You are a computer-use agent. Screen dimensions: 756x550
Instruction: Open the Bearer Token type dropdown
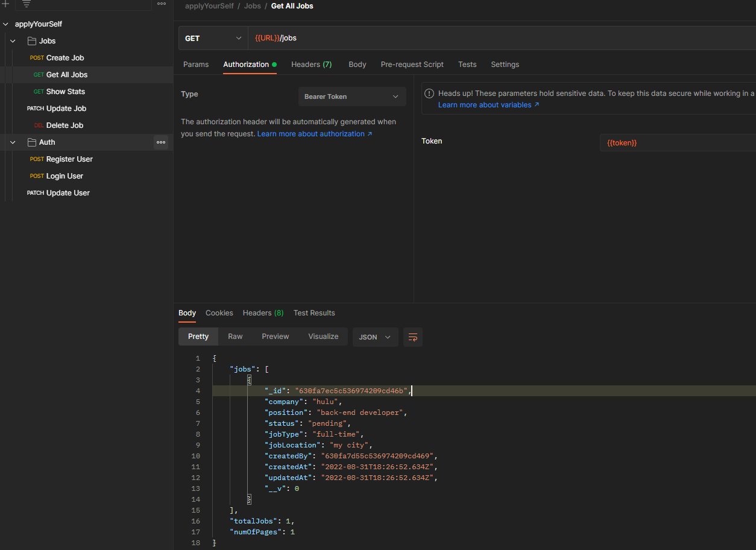point(352,96)
